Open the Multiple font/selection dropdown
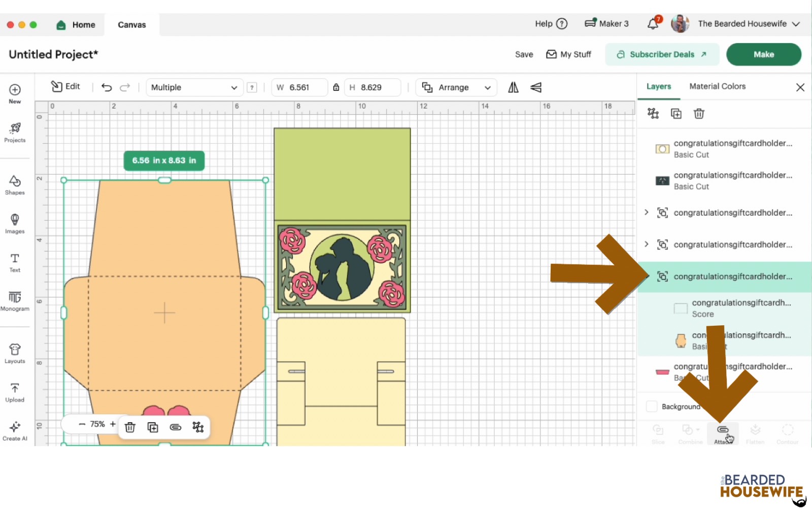Viewport: 812px width, 516px height. click(194, 87)
